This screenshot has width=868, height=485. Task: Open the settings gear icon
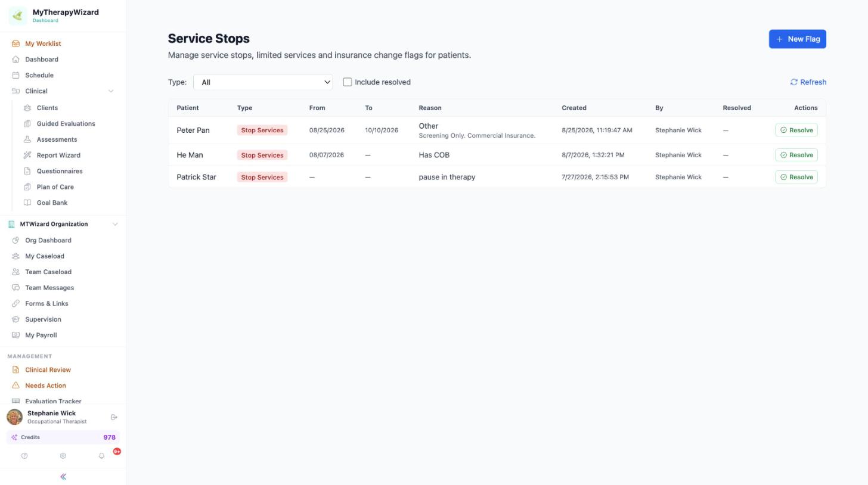(x=63, y=456)
